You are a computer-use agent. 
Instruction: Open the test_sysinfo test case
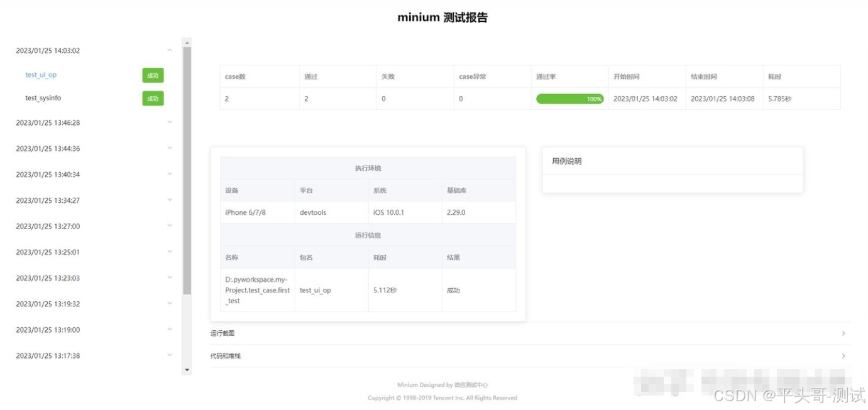coord(43,98)
